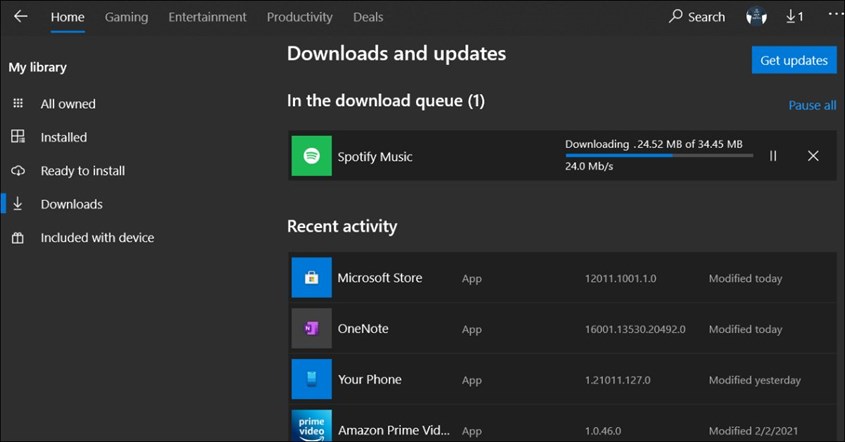Open the downloads indicator showing 1

pos(794,17)
